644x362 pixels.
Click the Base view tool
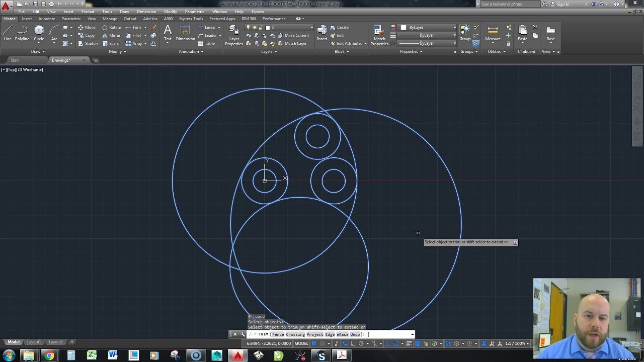tap(551, 33)
